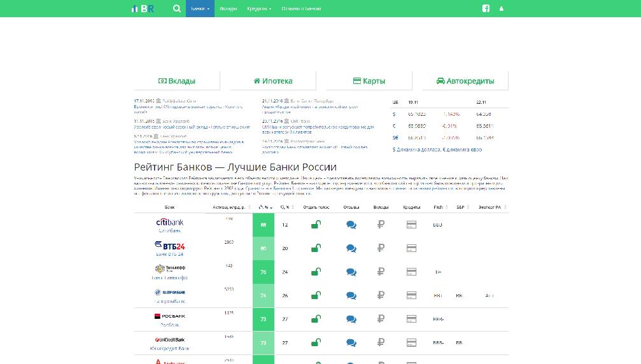This screenshot has width=641, height=364.
Task: Cast a vote for Тинькофф bank
Action: 316,272
